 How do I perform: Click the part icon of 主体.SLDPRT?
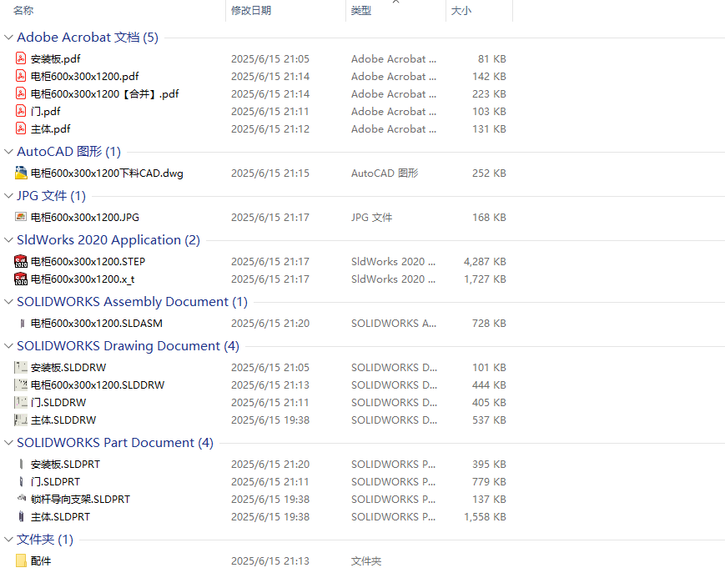click(x=21, y=516)
